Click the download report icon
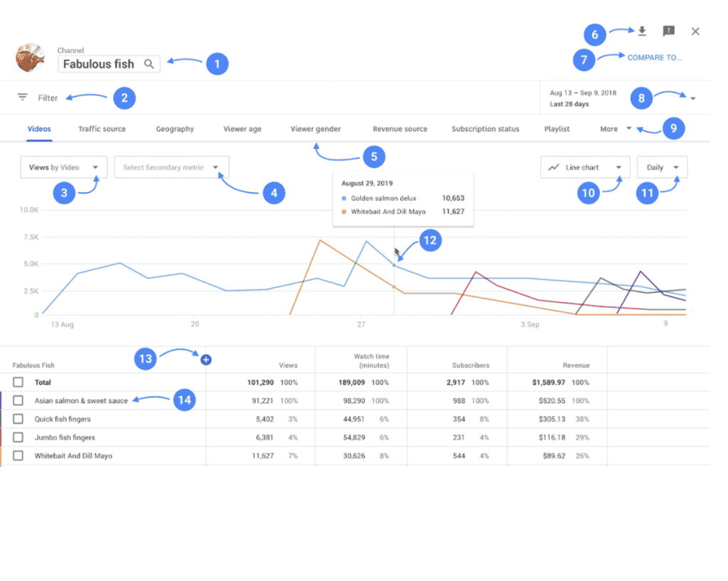Image resolution: width=728 pixels, height=581 pixels. coord(642,31)
